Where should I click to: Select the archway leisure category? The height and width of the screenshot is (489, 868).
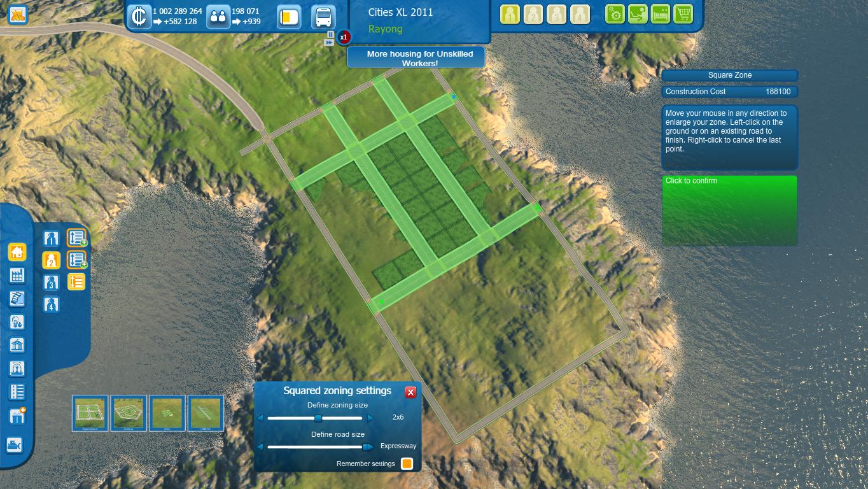point(17,368)
